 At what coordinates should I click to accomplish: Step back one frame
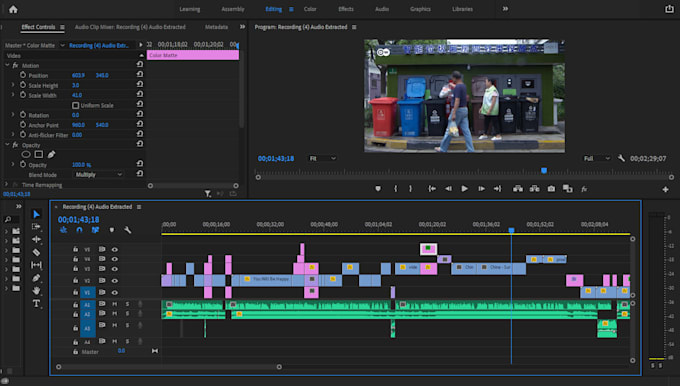pos(448,189)
